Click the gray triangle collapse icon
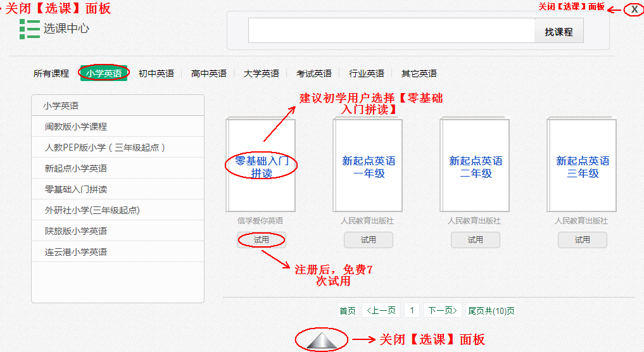 (322, 341)
